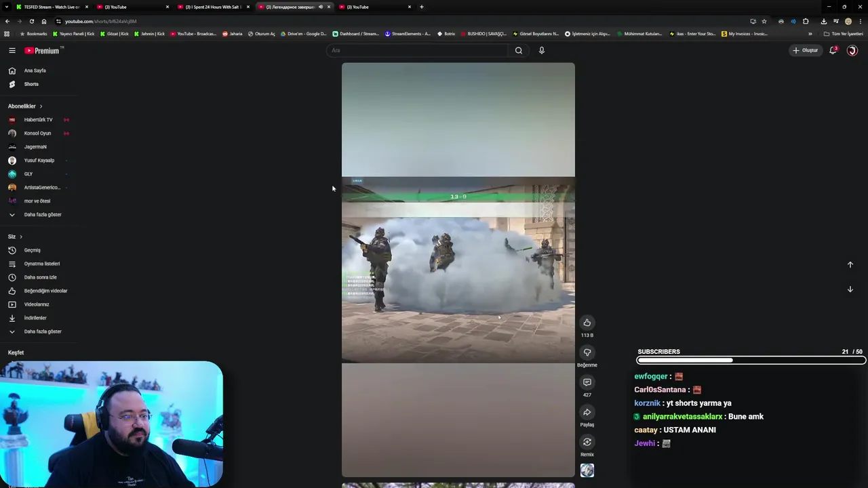Open İndirilenler downloads page
868x488 pixels.
click(x=35, y=318)
